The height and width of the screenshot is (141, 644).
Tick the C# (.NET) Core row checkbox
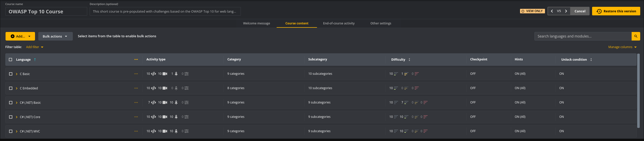11,117
